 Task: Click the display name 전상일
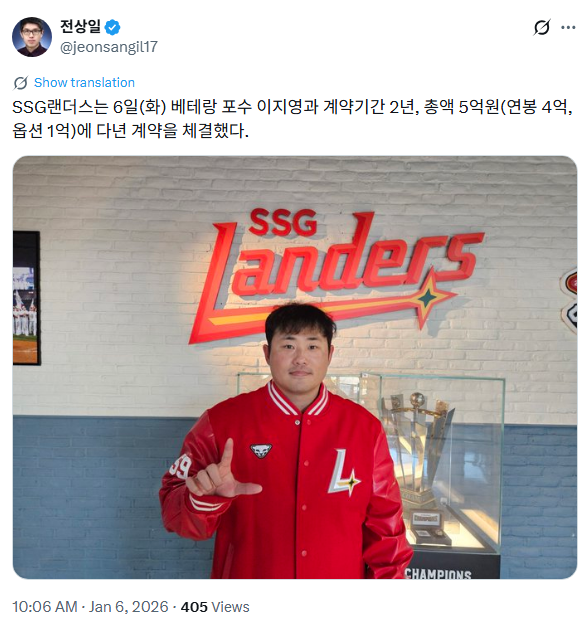(x=80, y=27)
